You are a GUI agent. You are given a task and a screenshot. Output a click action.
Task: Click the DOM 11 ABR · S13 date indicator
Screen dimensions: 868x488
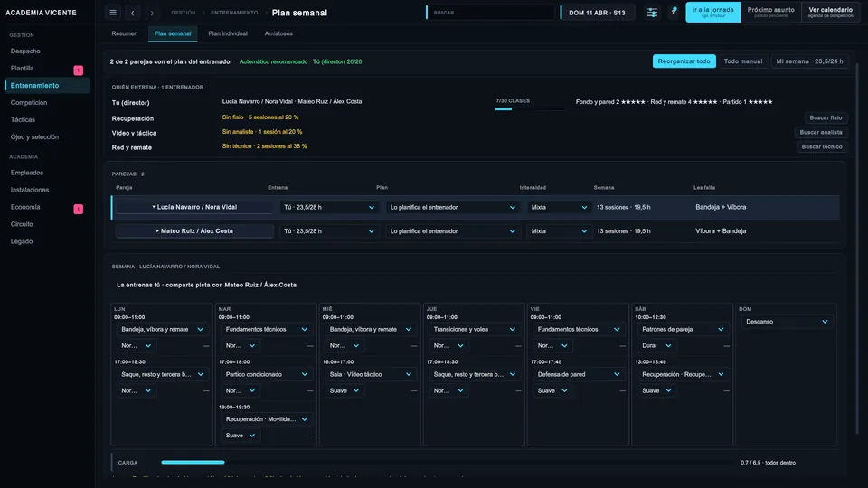(x=597, y=13)
